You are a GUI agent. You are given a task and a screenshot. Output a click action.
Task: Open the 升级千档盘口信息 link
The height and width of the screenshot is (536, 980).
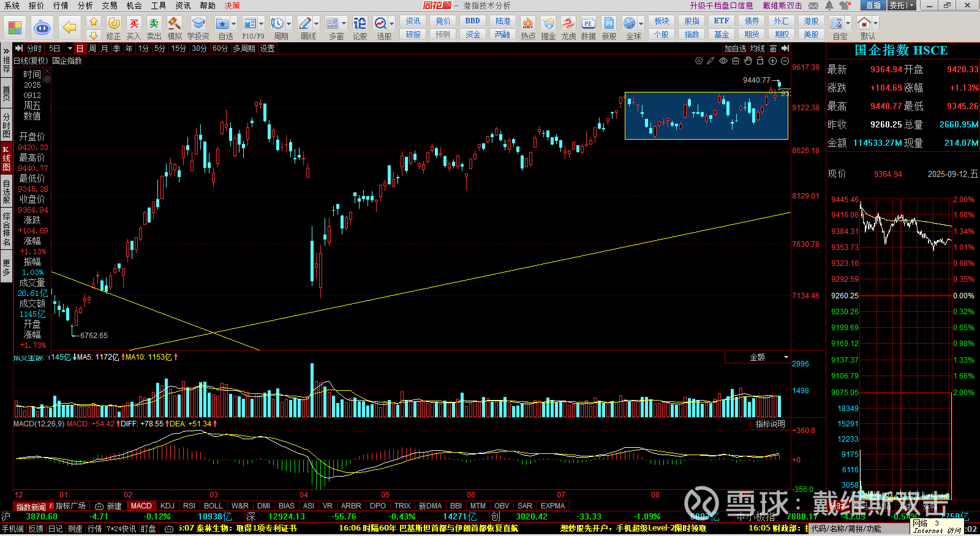(x=722, y=6)
